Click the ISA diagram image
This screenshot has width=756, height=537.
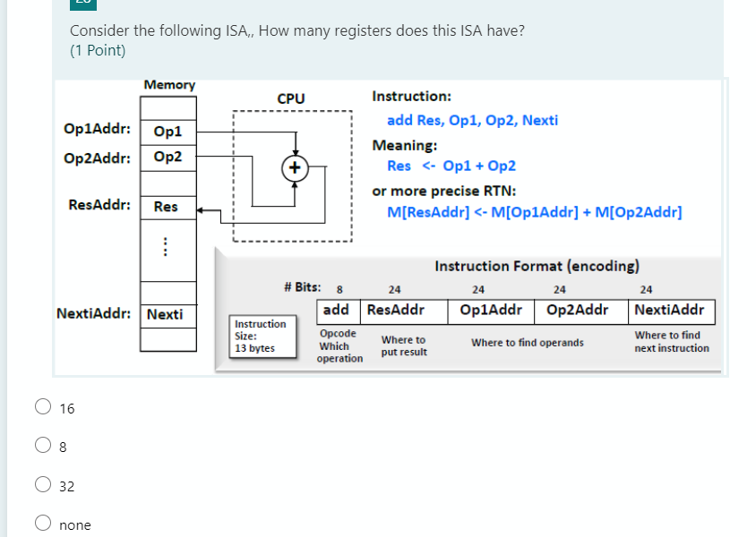pos(388,226)
